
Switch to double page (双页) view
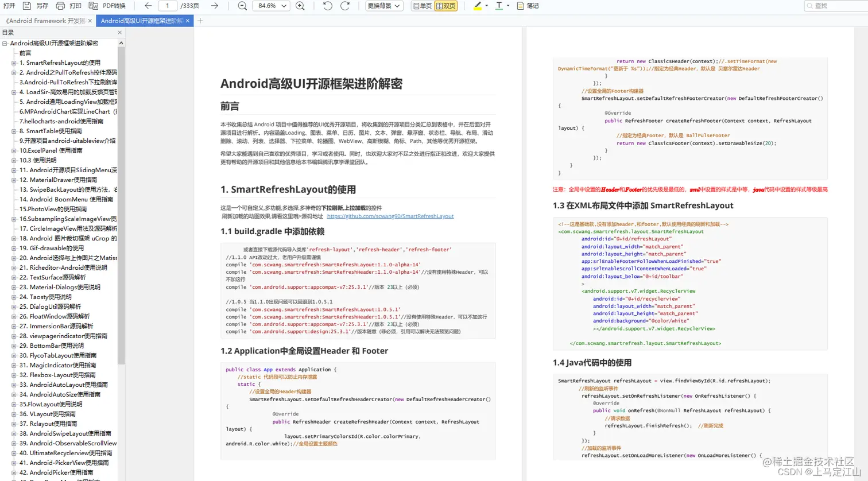pos(446,6)
